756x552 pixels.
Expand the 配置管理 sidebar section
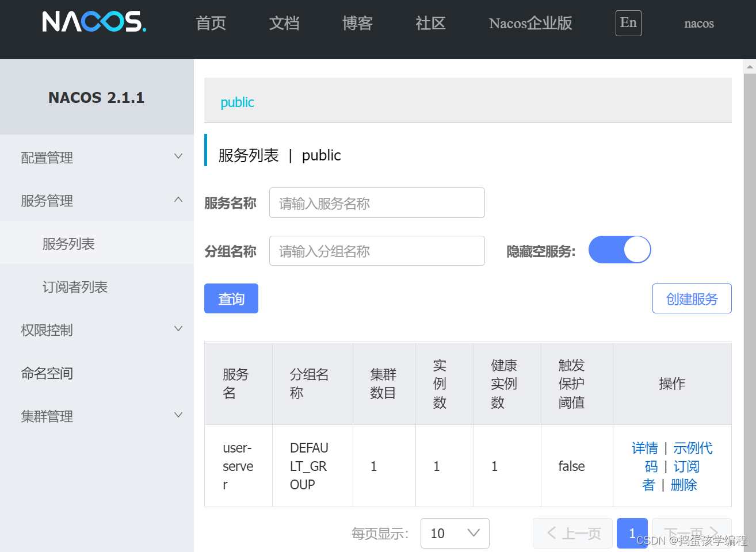[x=97, y=157]
